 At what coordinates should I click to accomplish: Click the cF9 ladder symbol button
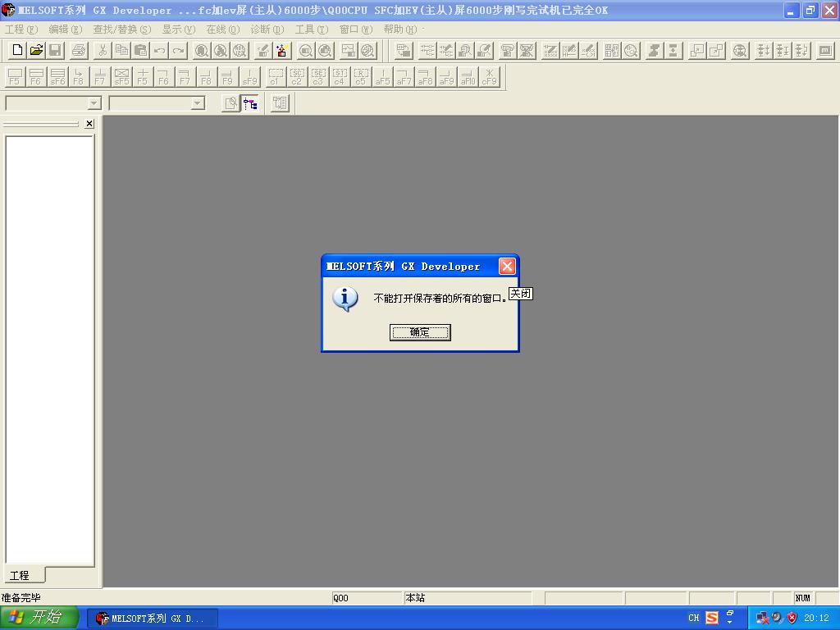489,77
